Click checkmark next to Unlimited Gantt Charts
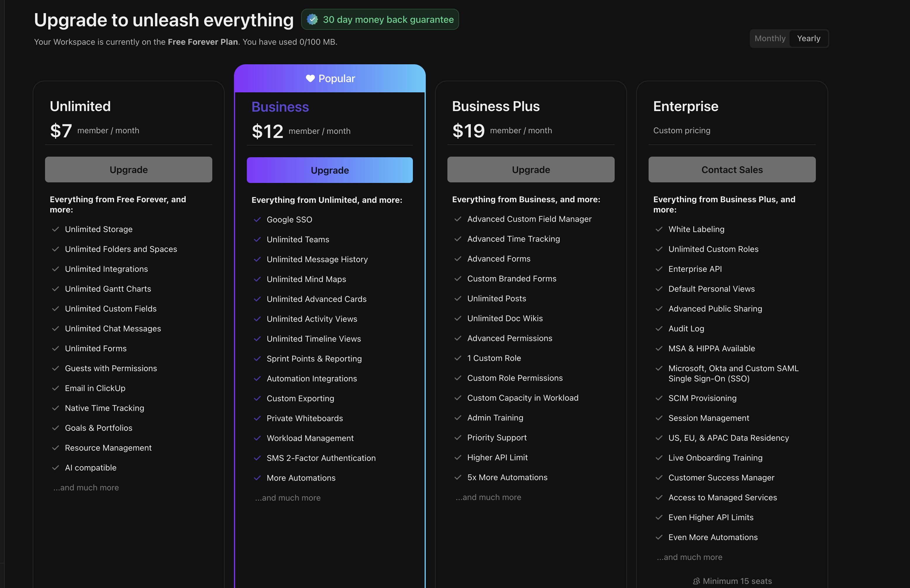The height and width of the screenshot is (588, 910). [55, 289]
